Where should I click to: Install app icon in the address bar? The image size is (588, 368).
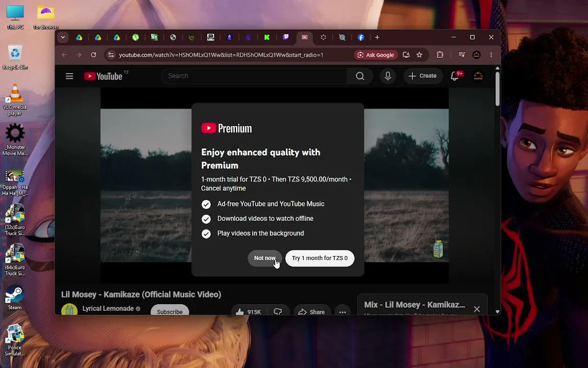pos(406,55)
